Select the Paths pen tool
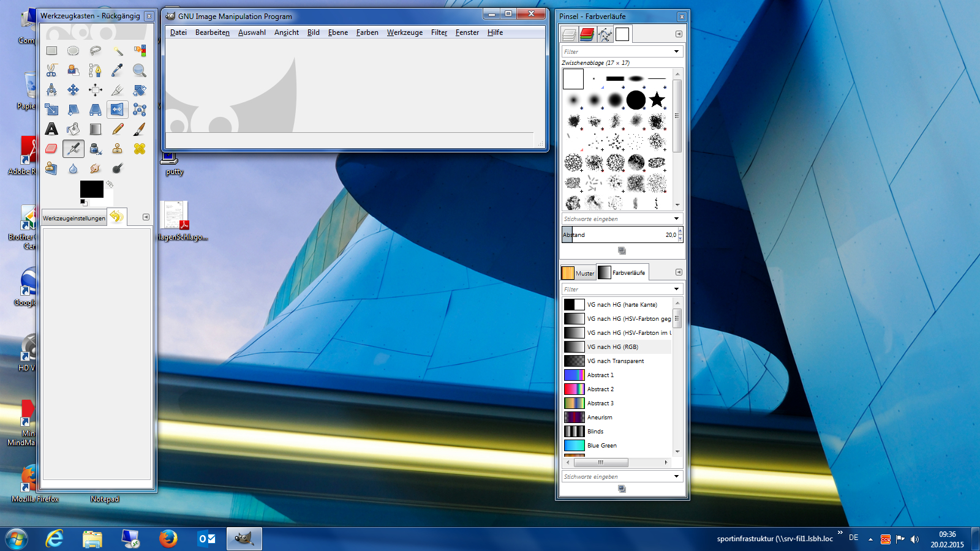This screenshot has height=551, width=980. (x=96, y=70)
